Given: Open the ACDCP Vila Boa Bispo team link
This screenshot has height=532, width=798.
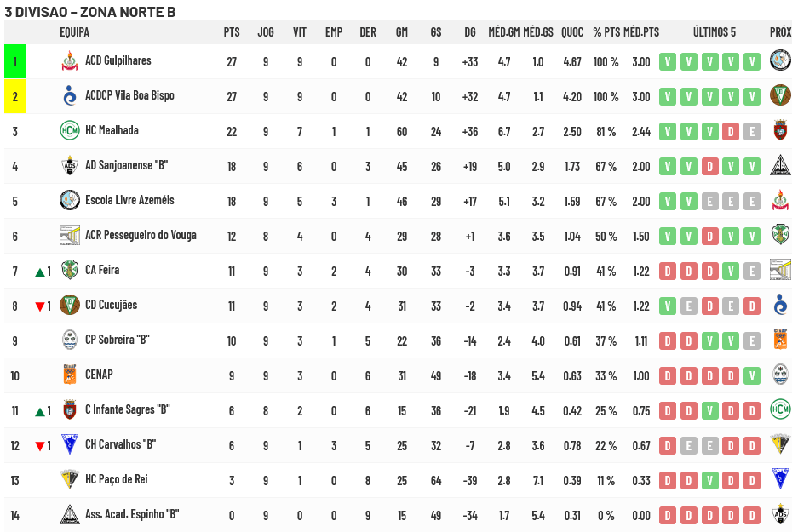Looking at the screenshot, I should tap(129, 96).
